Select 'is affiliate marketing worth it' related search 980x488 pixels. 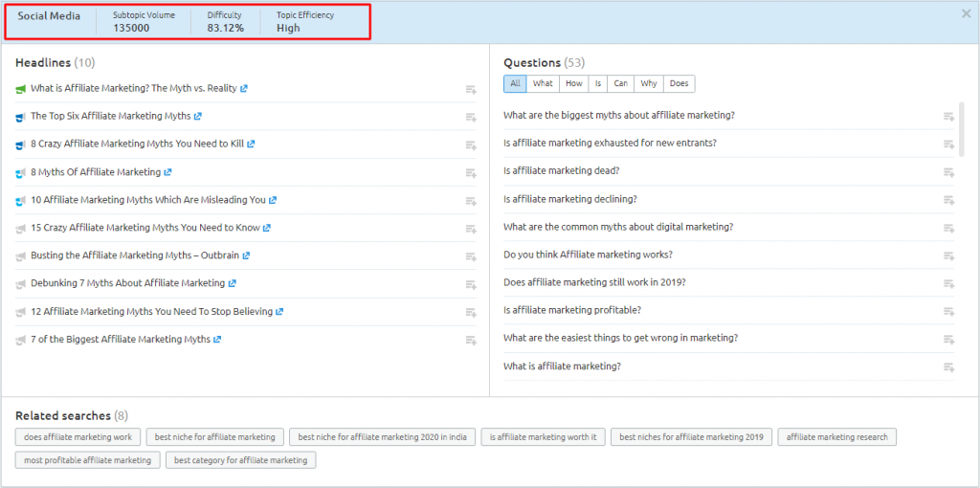[x=544, y=436]
